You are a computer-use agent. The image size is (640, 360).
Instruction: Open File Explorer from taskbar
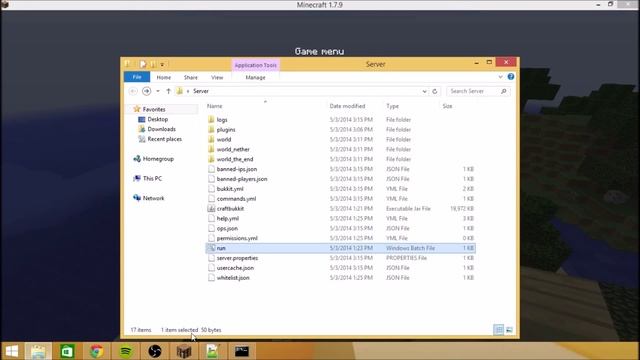38,351
